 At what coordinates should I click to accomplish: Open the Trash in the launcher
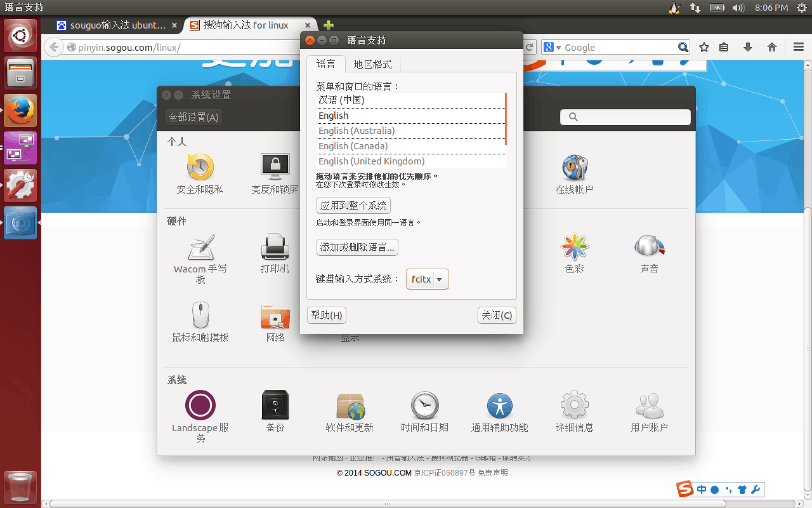[20, 487]
